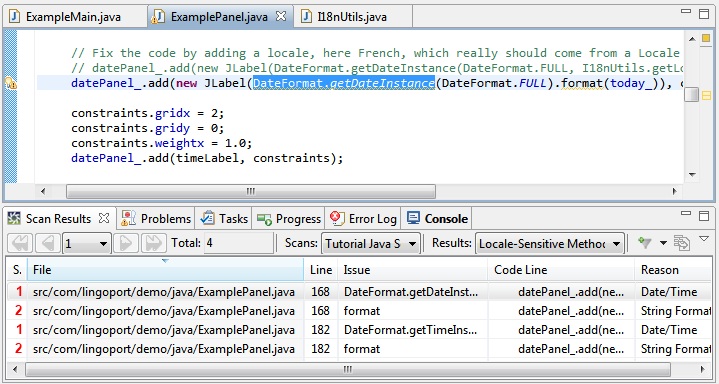Open the Tasks view tab
Screen dimensions: 719x384
click(x=224, y=219)
